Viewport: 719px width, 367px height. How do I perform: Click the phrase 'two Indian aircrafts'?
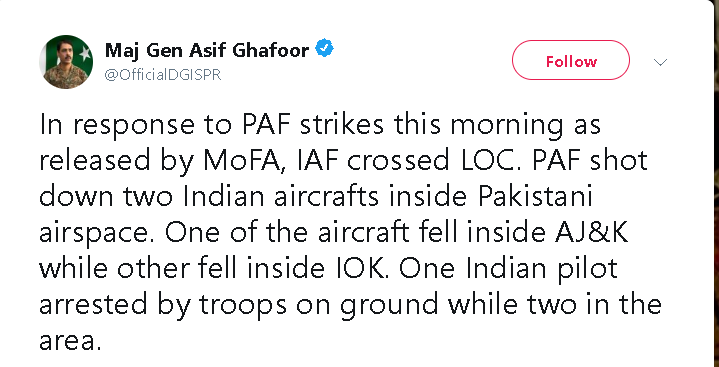pyautogui.click(x=251, y=197)
